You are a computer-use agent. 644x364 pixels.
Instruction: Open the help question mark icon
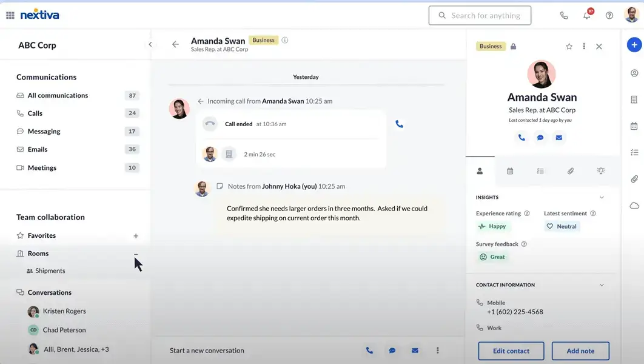(x=609, y=15)
